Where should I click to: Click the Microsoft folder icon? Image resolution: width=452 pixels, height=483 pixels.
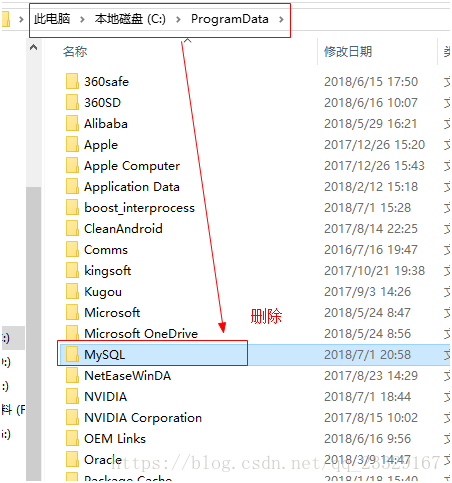click(x=72, y=312)
